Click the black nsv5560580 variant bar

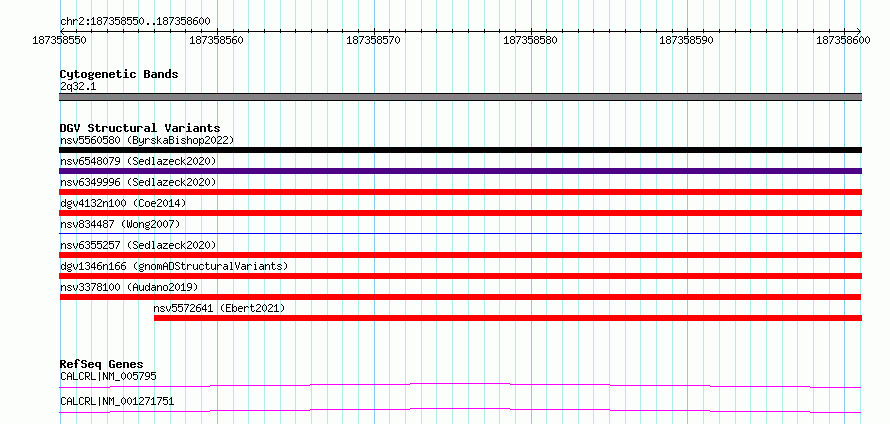pos(460,150)
